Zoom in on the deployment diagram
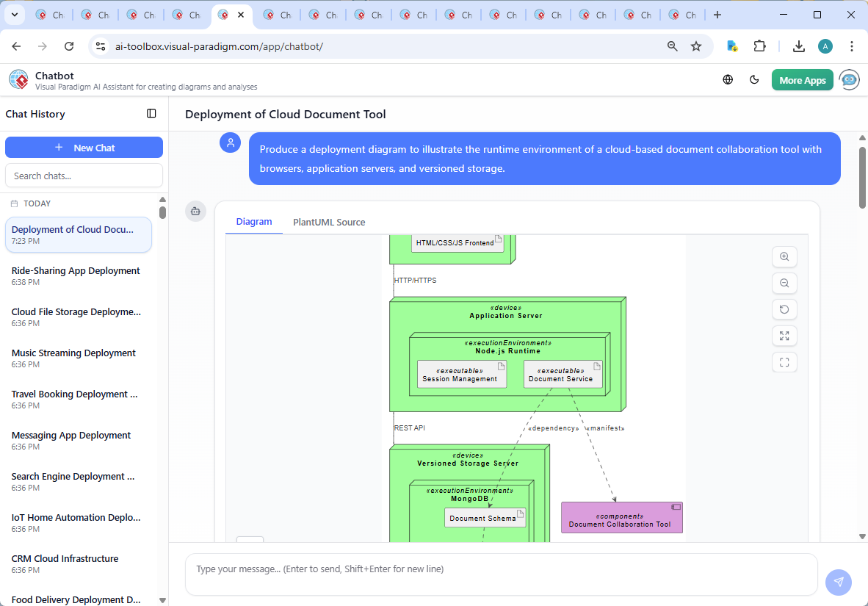 [784, 256]
